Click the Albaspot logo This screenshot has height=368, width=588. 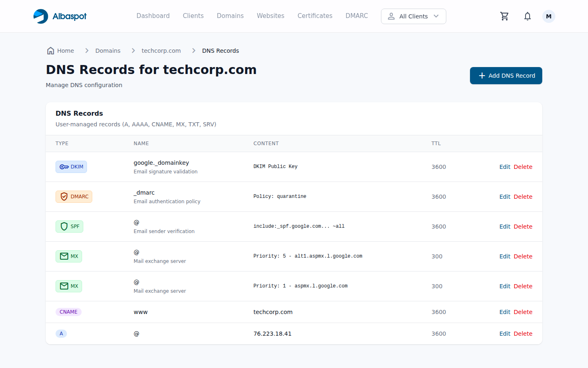click(x=60, y=16)
